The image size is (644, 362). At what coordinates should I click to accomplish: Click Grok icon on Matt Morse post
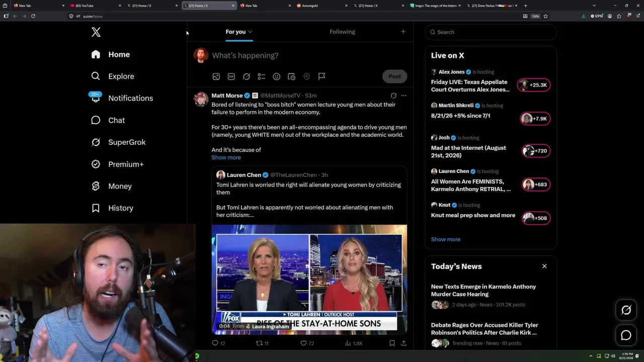pyautogui.click(x=393, y=96)
